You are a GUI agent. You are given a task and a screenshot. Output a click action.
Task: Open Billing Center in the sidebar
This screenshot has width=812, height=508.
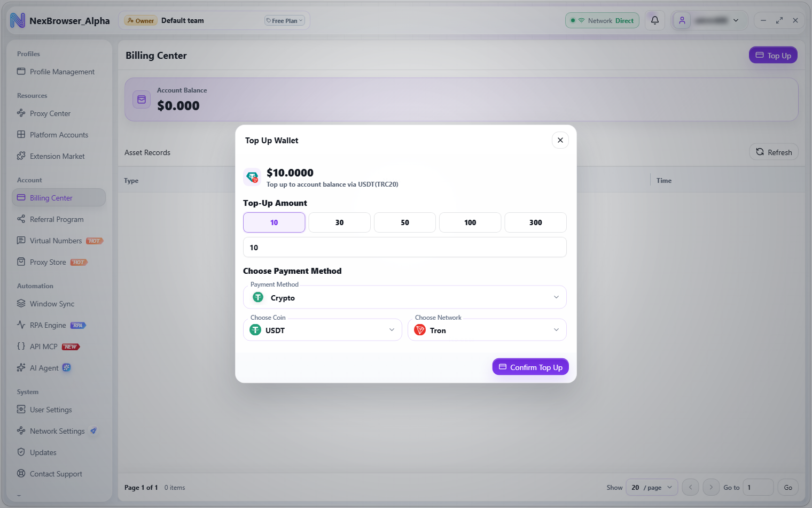coord(59,198)
